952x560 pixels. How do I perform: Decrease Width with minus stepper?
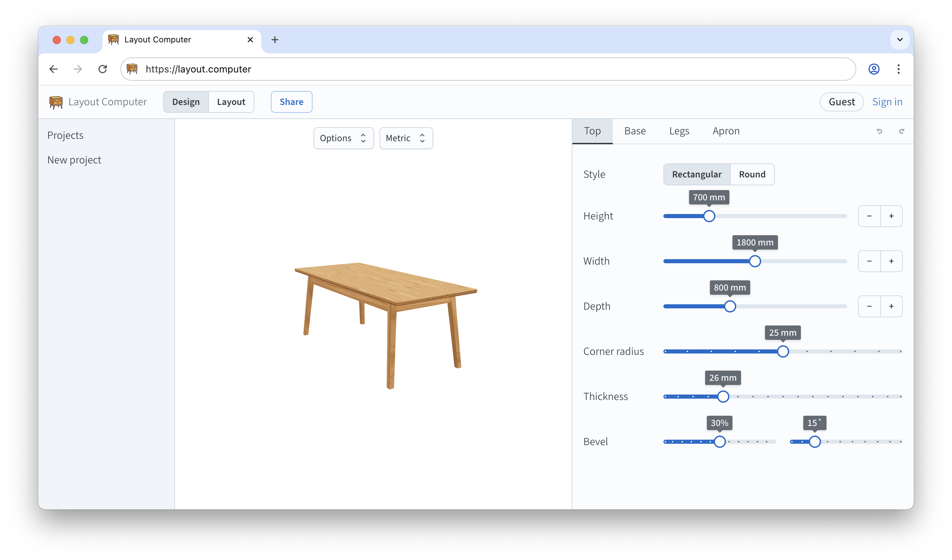coord(869,261)
